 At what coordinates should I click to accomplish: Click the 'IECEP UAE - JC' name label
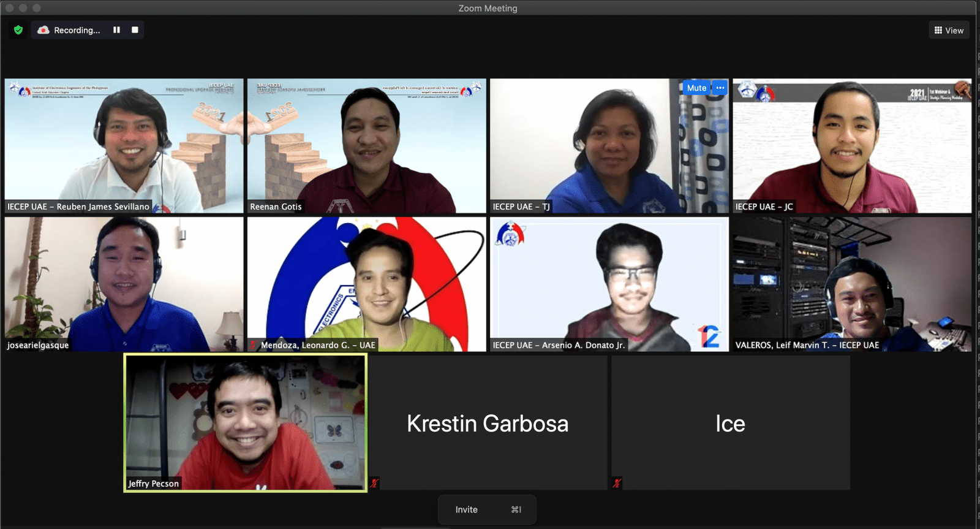pos(764,207)
